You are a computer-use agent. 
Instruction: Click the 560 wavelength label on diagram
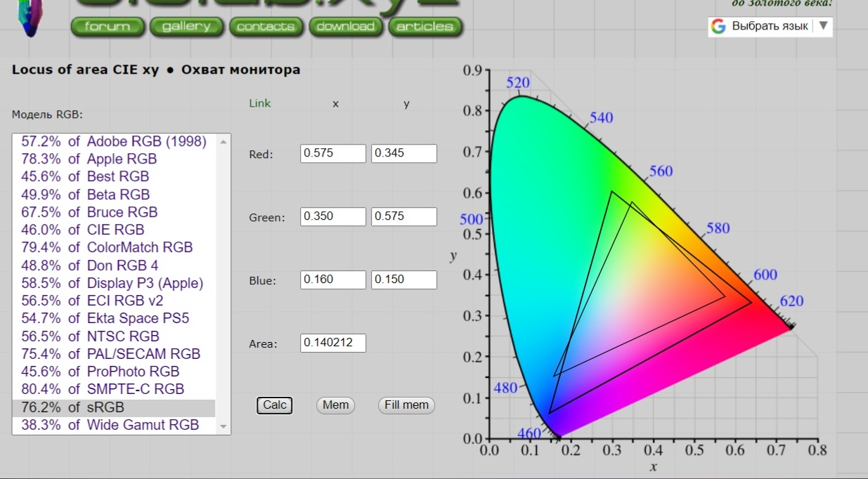click(661, 171)
